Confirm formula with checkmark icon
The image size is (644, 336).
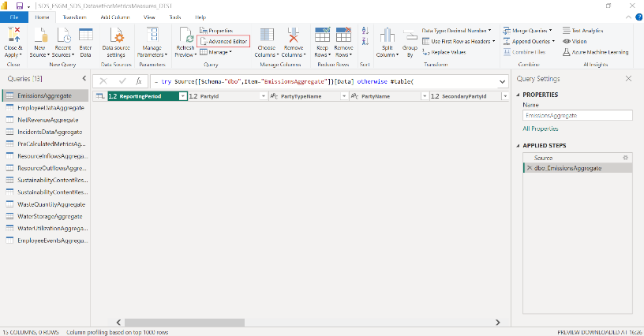122,81
